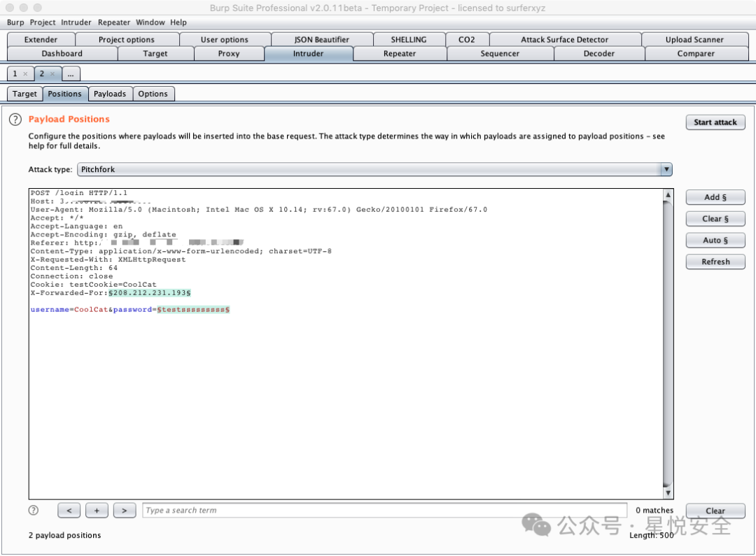Open the Repeater menu

(114, 22)
